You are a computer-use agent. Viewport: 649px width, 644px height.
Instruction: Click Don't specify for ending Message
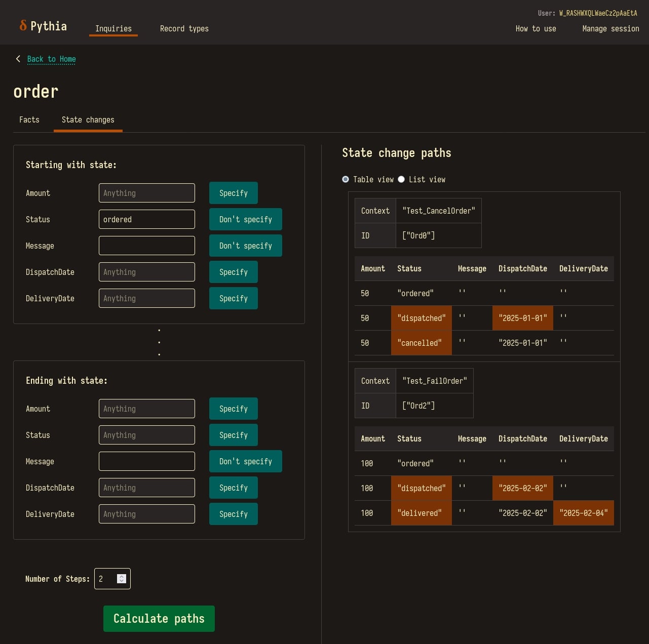[x=246, y=461]
